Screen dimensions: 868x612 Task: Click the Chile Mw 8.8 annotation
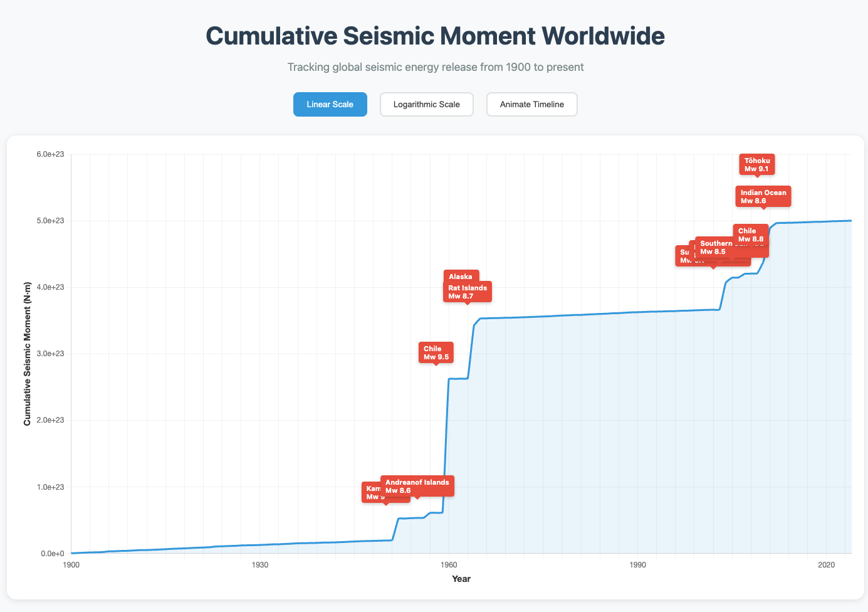coord(751,234)
